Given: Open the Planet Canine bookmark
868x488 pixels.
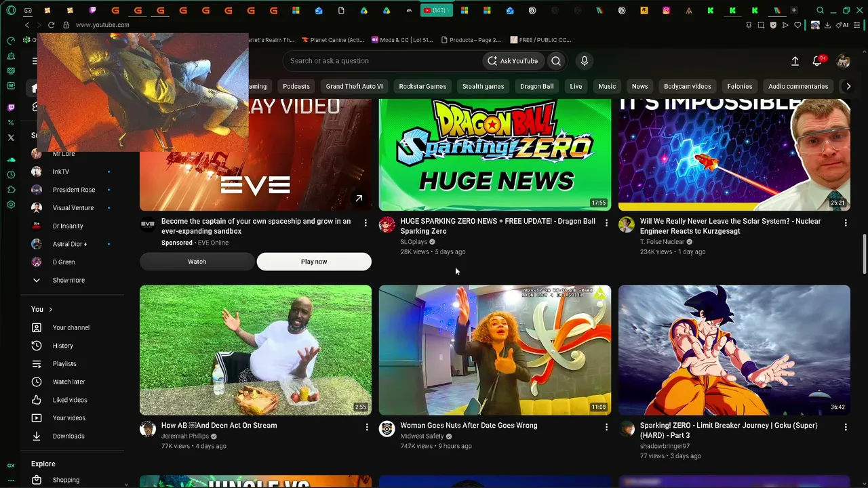Looking at the screenshot, I should (x=332, y=40).
